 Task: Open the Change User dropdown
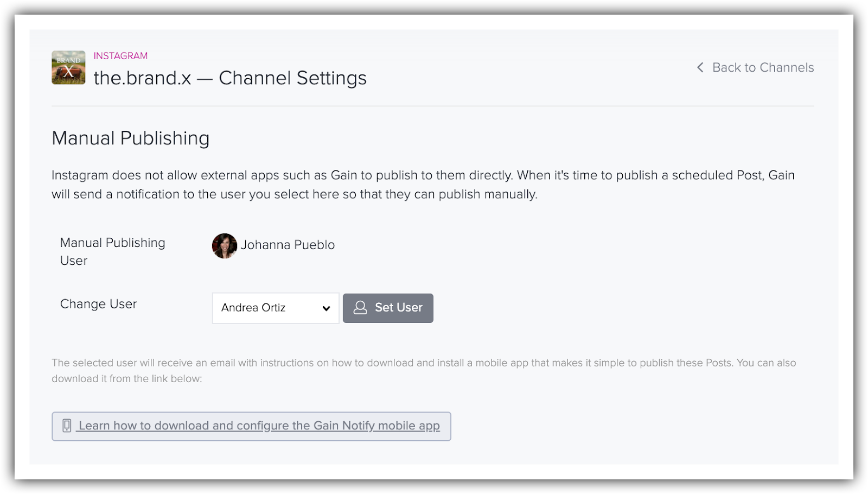pos(276,308)
